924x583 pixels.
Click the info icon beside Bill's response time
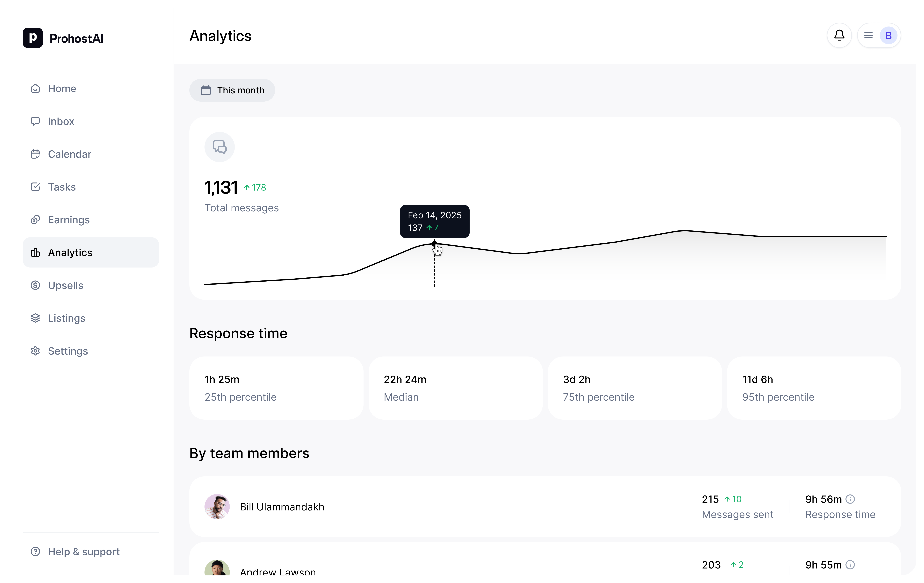click(x=850, y=499)
